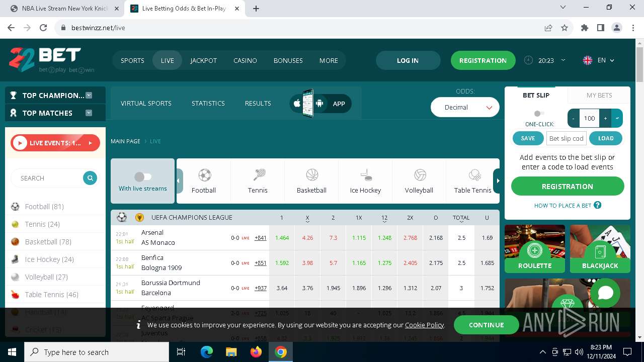
Task: Open Tennis (24) in the sidebar
Action: (x=42, y=224)
